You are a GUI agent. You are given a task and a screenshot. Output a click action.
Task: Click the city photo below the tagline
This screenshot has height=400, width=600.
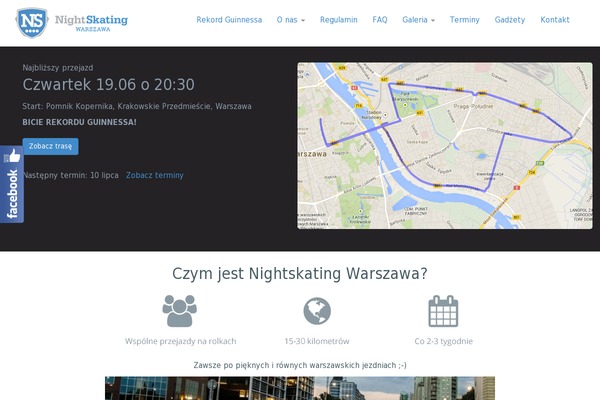(x=300, y=388)
